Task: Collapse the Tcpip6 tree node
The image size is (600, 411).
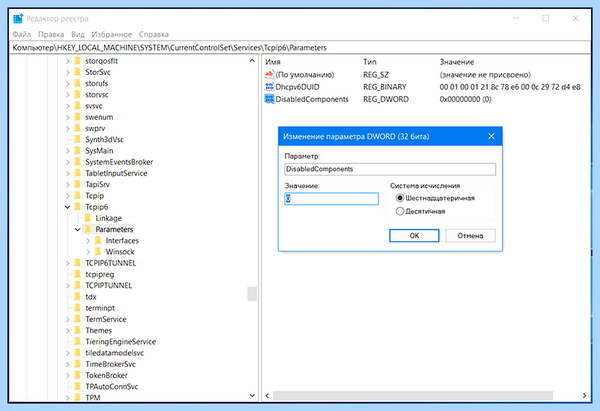Action: 67,207
